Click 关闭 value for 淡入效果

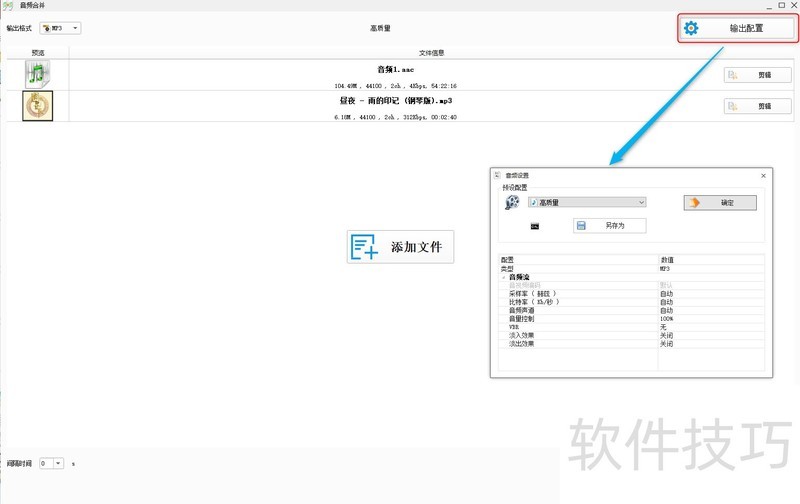coord(666,335)
